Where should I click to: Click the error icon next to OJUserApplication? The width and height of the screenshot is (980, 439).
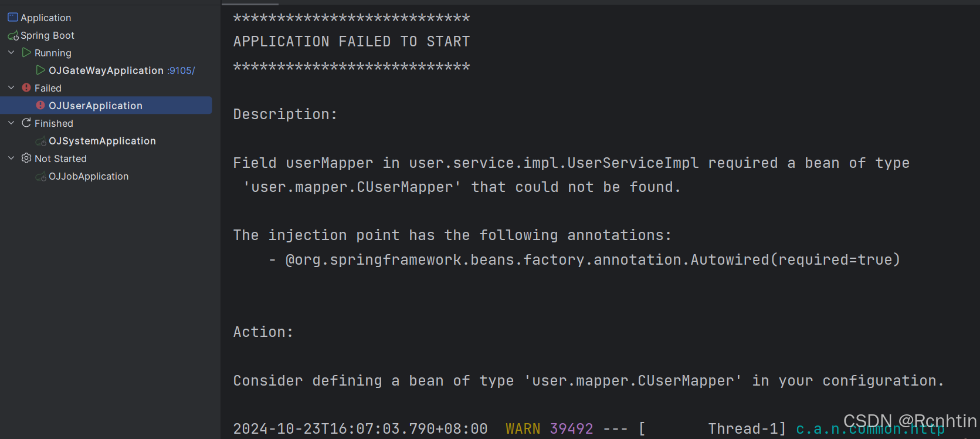point(40,106)
